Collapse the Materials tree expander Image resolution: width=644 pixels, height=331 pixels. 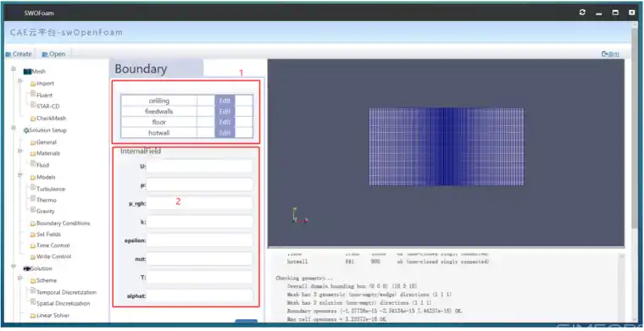(x=19, y=151)
